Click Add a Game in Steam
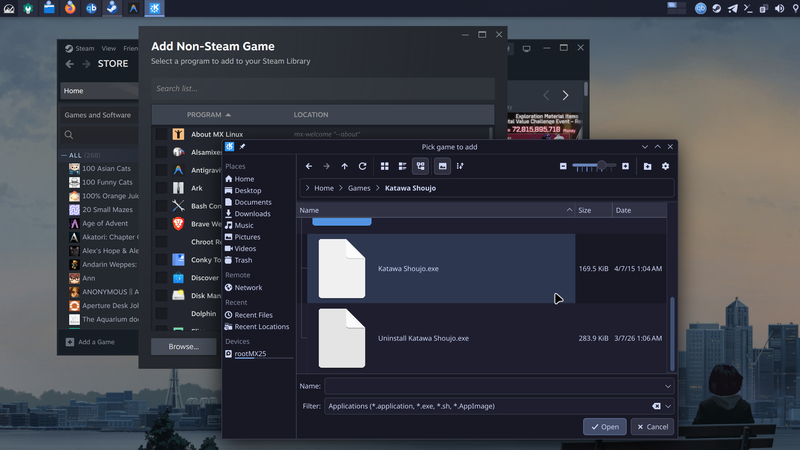 click(90, 342)
